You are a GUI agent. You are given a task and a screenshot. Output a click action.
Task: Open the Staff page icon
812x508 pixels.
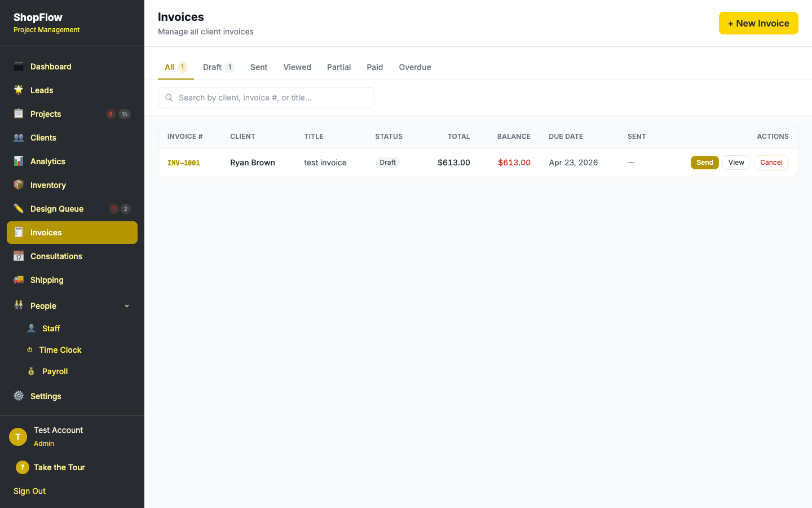[32, 328]
